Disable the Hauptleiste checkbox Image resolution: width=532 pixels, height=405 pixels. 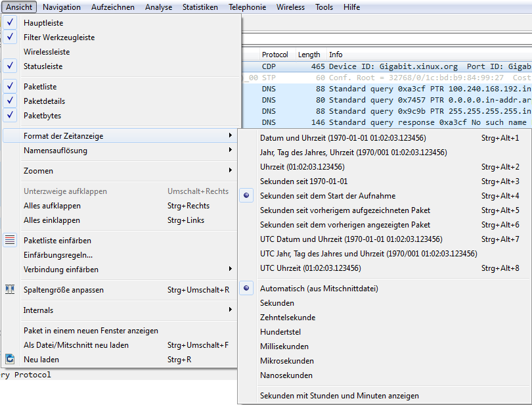click(9, 22)
